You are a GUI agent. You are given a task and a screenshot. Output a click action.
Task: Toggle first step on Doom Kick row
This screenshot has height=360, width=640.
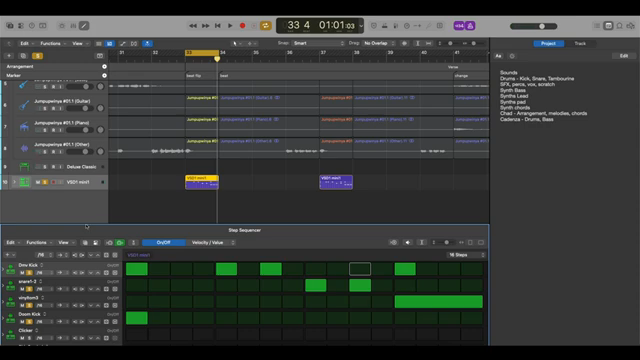[x=137, y=318]
